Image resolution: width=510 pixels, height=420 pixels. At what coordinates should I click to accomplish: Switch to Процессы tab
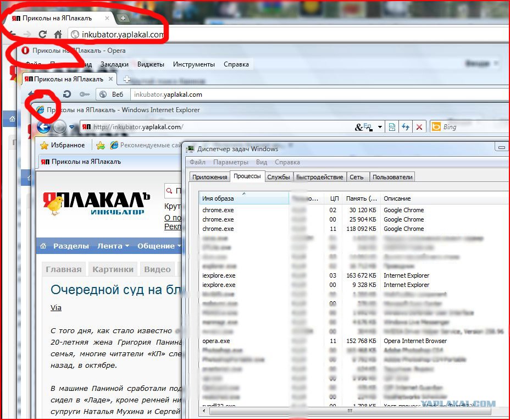(247, 176)
